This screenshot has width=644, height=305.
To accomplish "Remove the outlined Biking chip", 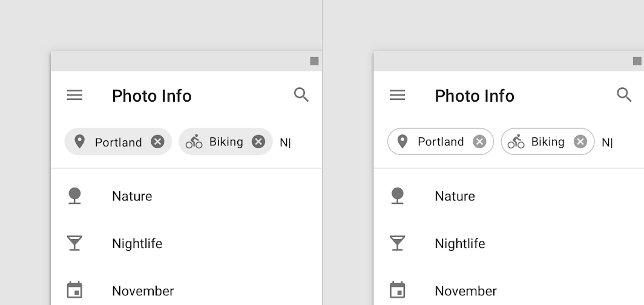I will pyautogui.click(x=580, y=142).
